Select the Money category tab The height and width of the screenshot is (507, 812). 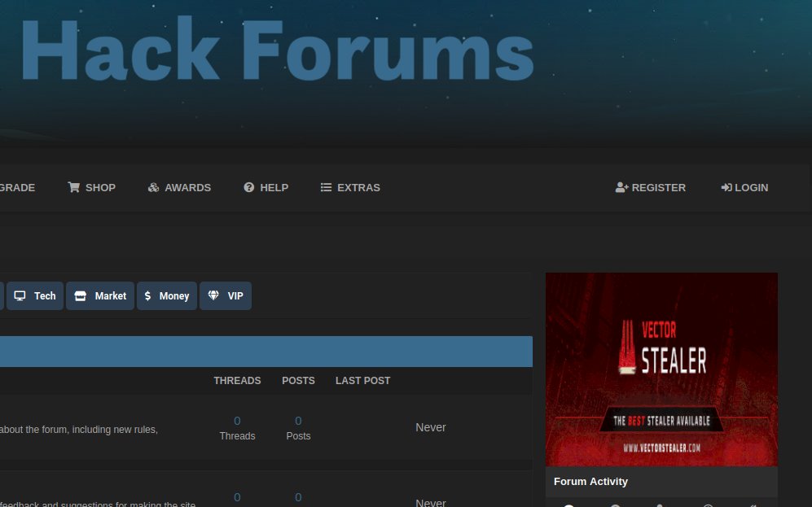click(167, 296)
